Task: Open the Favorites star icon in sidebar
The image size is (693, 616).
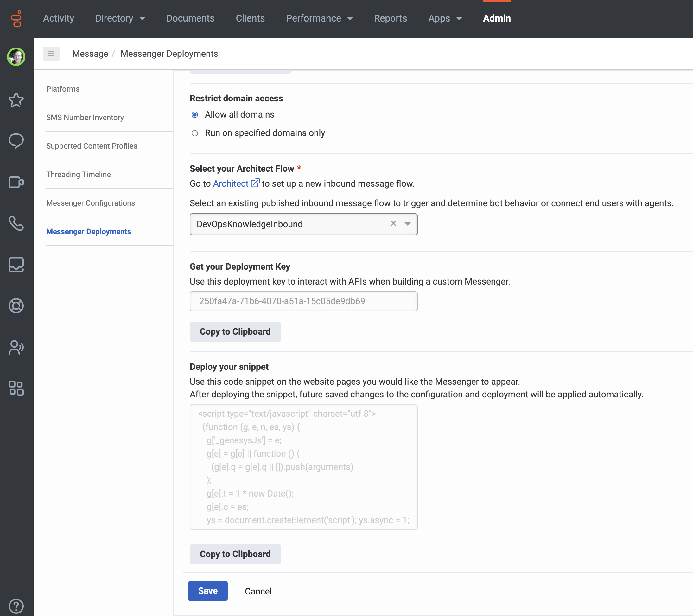Action: (x=16, y=100)
